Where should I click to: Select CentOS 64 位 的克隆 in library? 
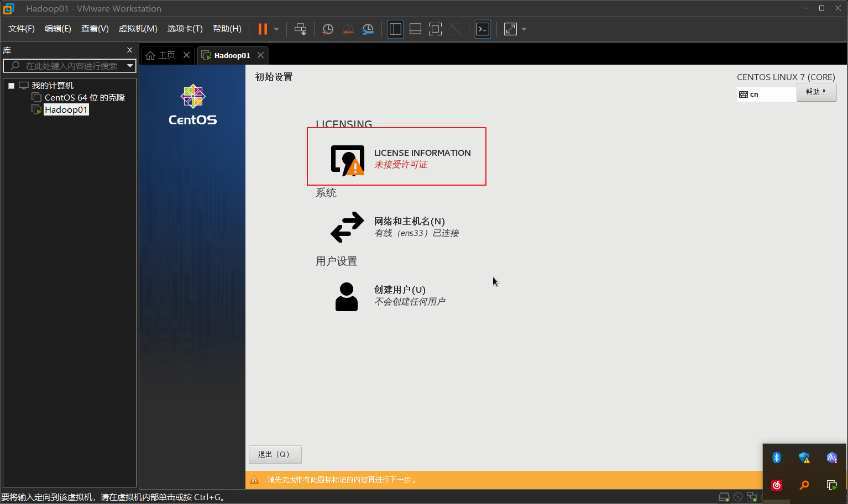85,98
